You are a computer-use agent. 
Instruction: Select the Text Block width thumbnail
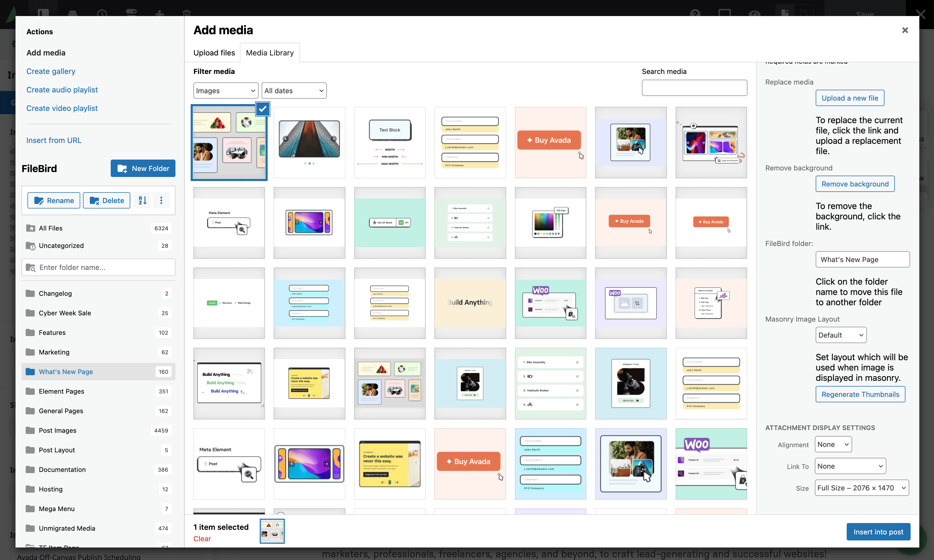click(x=389, y=143)
